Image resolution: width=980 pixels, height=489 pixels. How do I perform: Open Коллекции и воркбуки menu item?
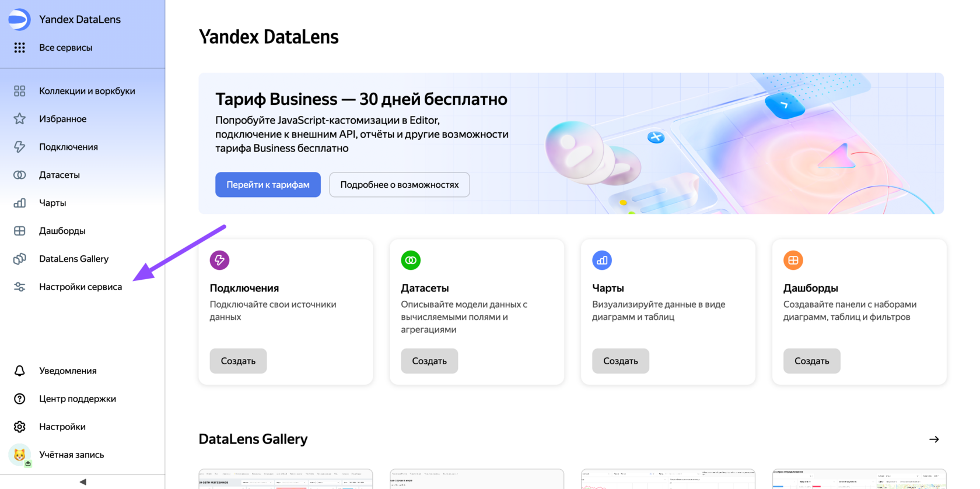point(87,91)
